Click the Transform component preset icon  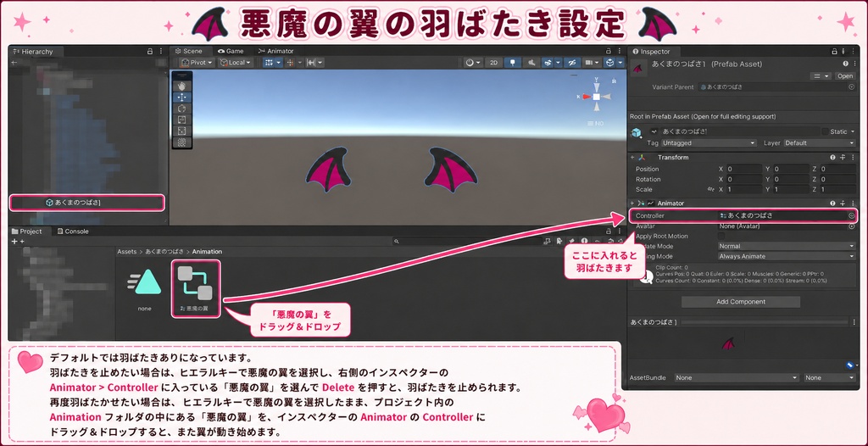click(x=843, y=158)
